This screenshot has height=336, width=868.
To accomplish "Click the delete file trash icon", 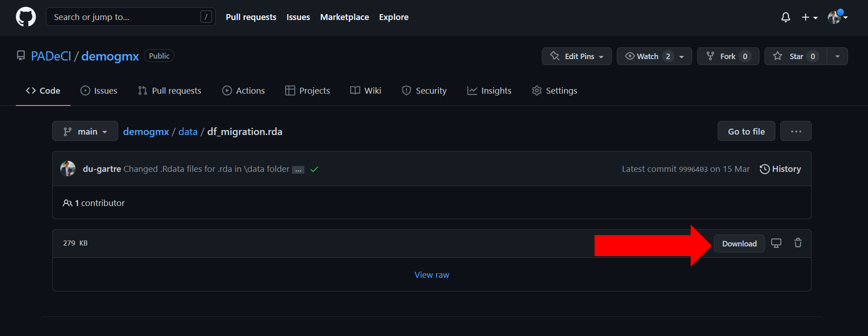I will (798, 243).
